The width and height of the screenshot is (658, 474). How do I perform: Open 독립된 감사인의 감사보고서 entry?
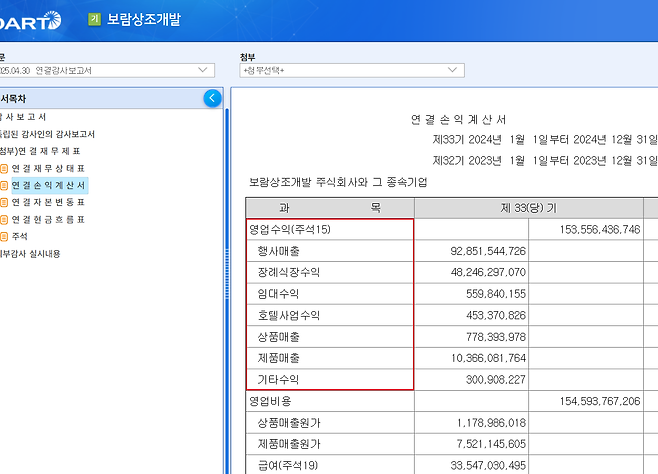47,134
